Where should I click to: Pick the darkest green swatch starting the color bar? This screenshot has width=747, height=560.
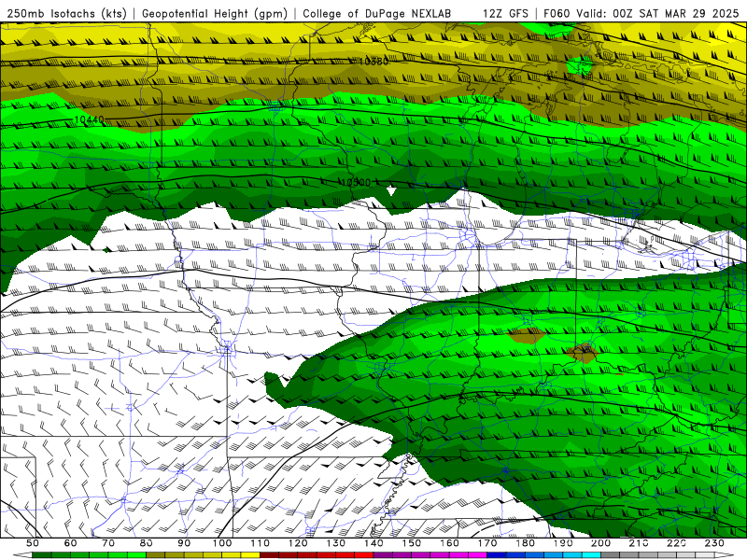[42, 555]
